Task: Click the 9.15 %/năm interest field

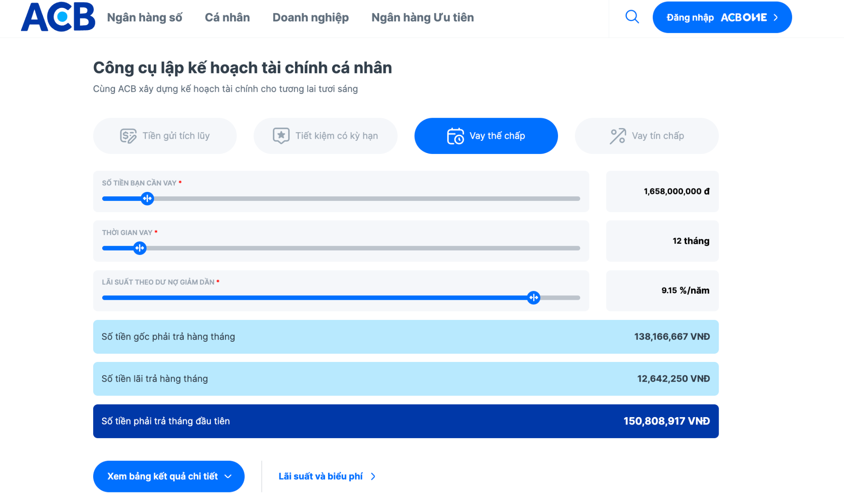Action: (x=662, y=291)
